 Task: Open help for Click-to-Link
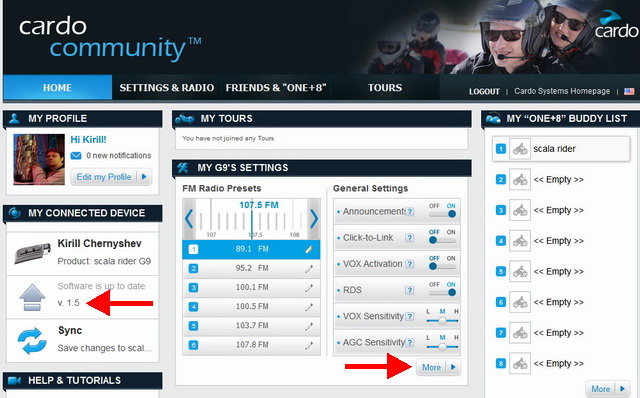(409, 238)
